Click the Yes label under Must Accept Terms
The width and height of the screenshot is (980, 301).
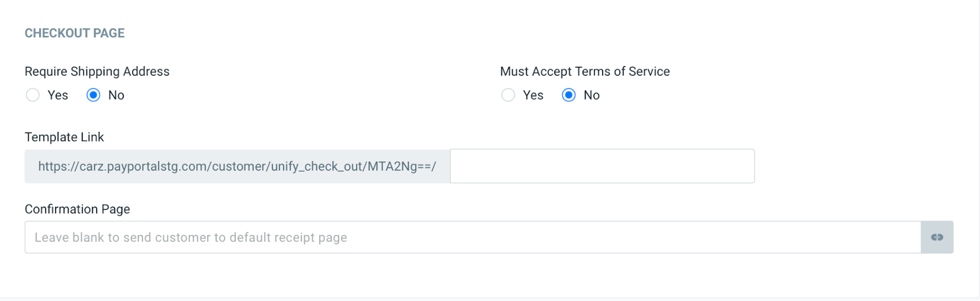pyautogui.click(x=533, y=95)
